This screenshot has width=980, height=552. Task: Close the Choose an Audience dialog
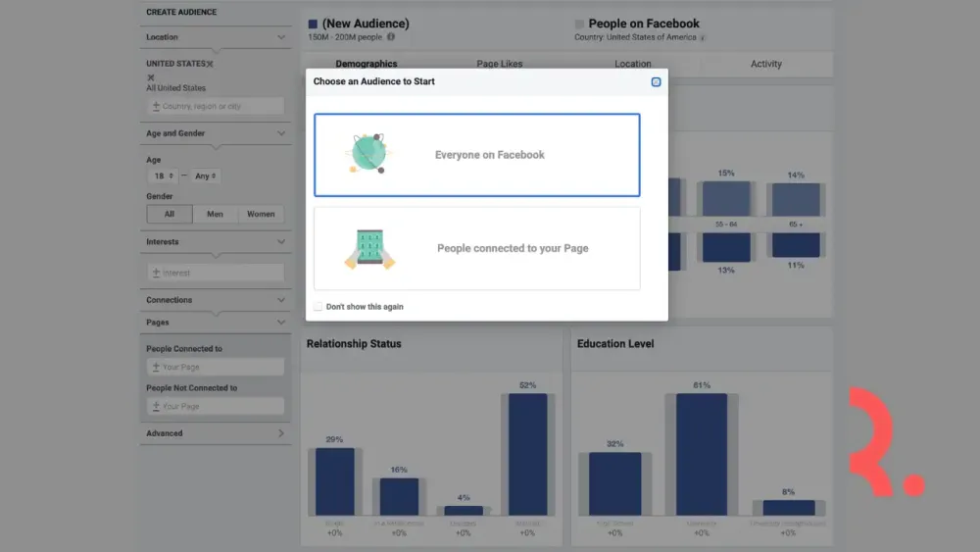click(656, 82)
